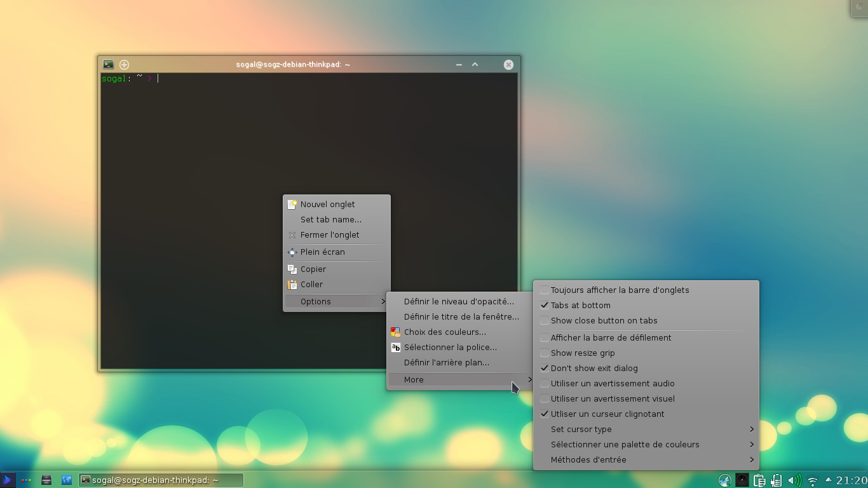The width and height of the screenshot is (868, 488).
Task: Click the battery status tray icon
Action: (x=776, y=480)
